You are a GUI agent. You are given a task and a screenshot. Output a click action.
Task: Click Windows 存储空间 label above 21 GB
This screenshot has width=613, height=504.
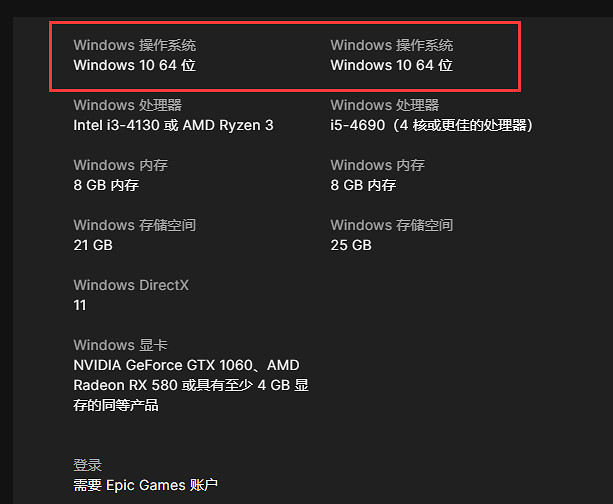click(134, 225)
